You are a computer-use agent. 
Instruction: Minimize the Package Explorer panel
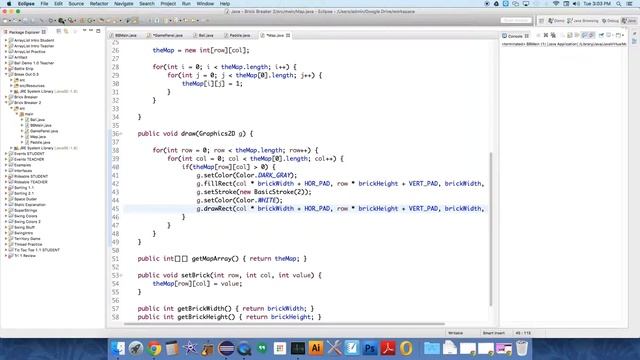[91, 31]
